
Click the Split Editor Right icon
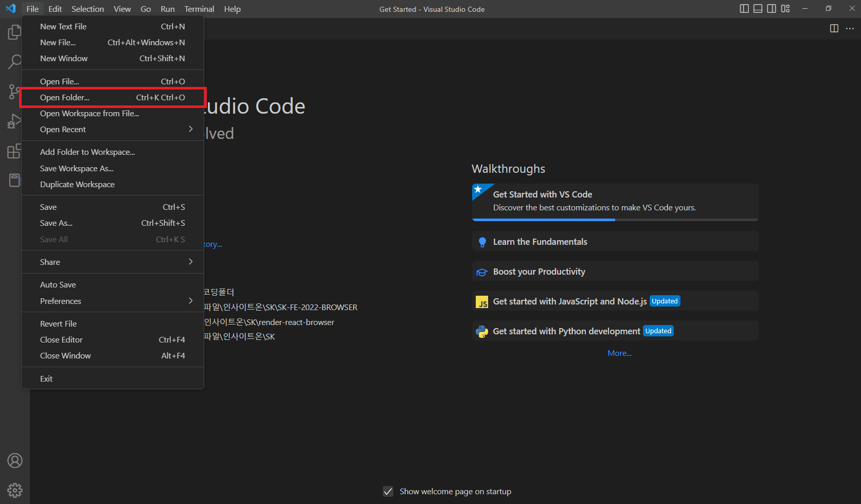(834, 28)
